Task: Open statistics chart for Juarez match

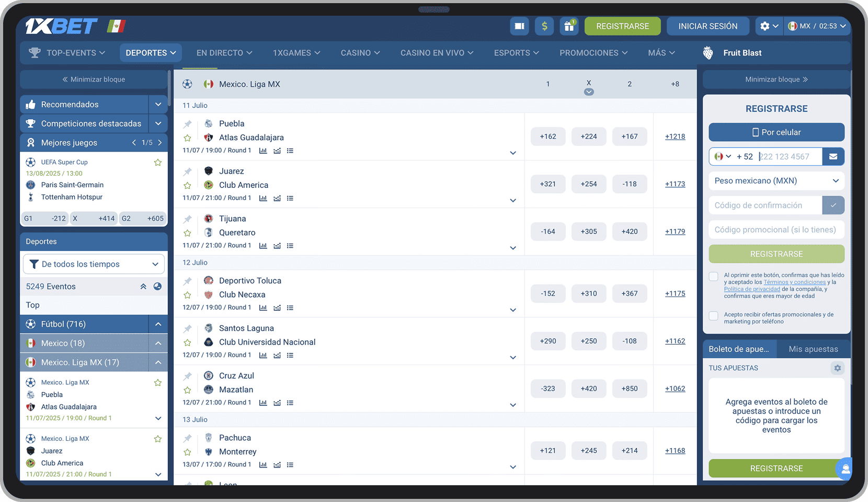Action: (x=263, y=198)
